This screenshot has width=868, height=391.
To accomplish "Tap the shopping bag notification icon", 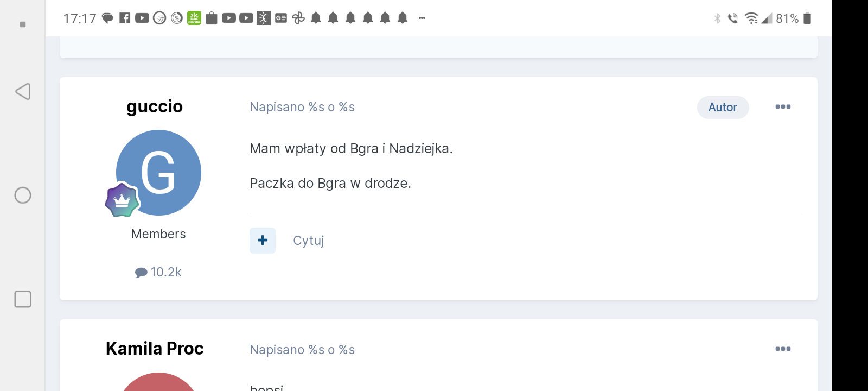I will 212,18.
